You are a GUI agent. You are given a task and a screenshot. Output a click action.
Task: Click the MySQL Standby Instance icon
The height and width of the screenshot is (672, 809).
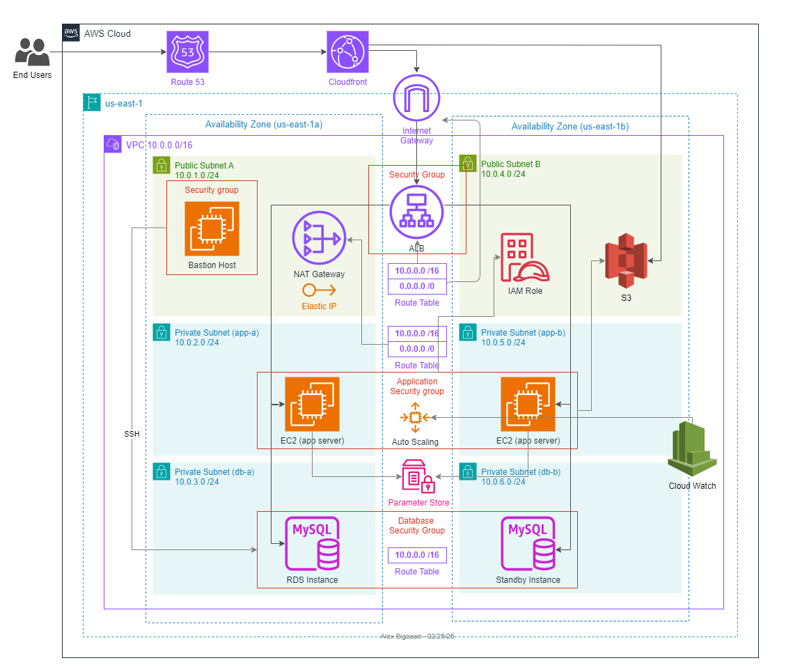(x=527, y=545)
